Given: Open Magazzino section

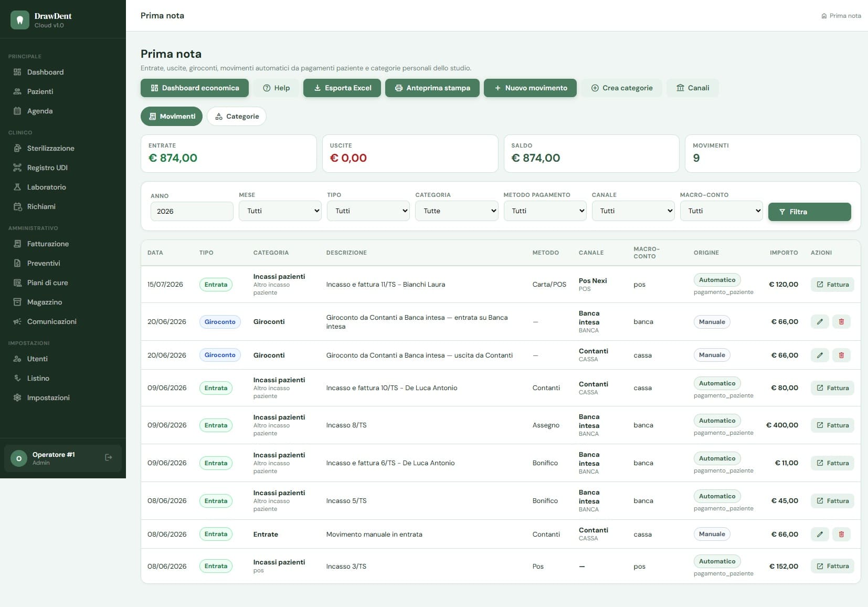Looking at the screenshot, I should [63, 302].
